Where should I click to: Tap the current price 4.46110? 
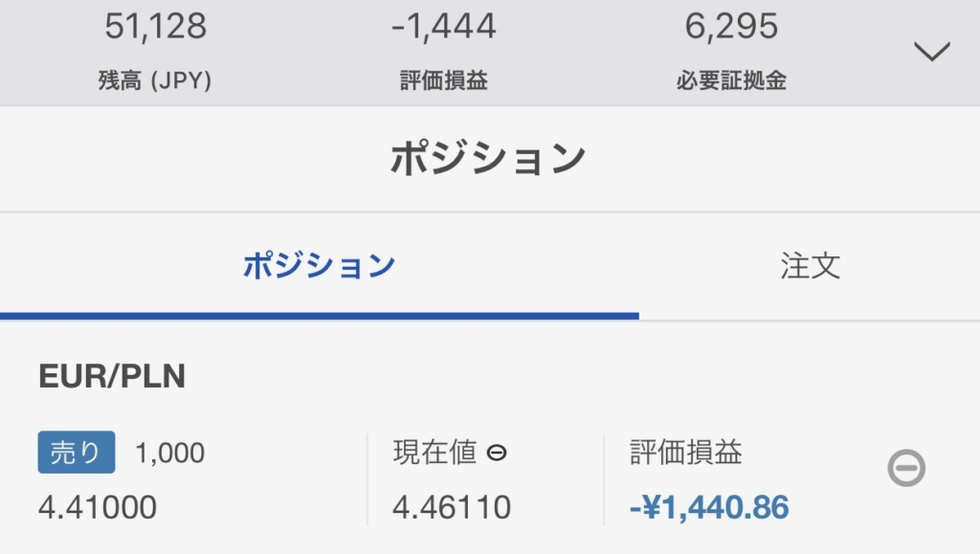point(452,507)
